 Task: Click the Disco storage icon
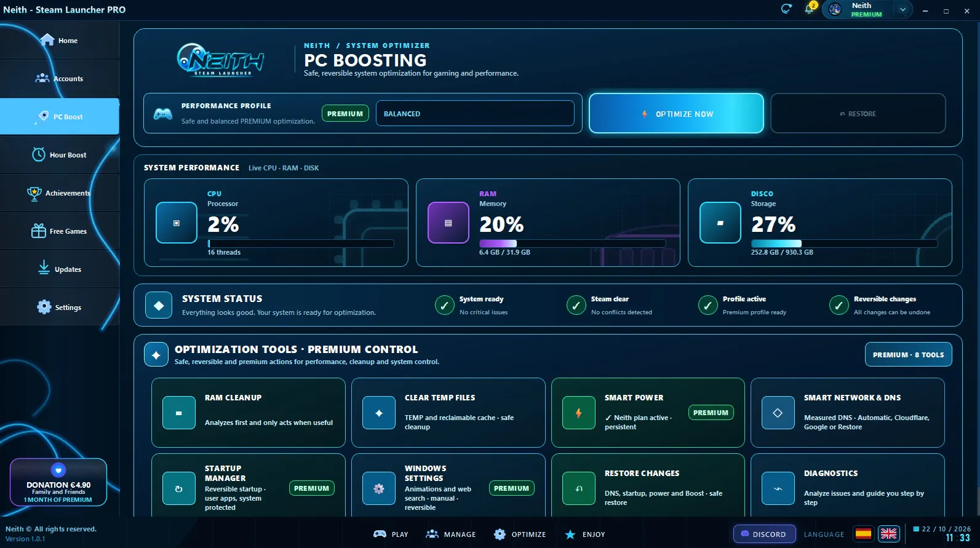(x=720, y=223)
